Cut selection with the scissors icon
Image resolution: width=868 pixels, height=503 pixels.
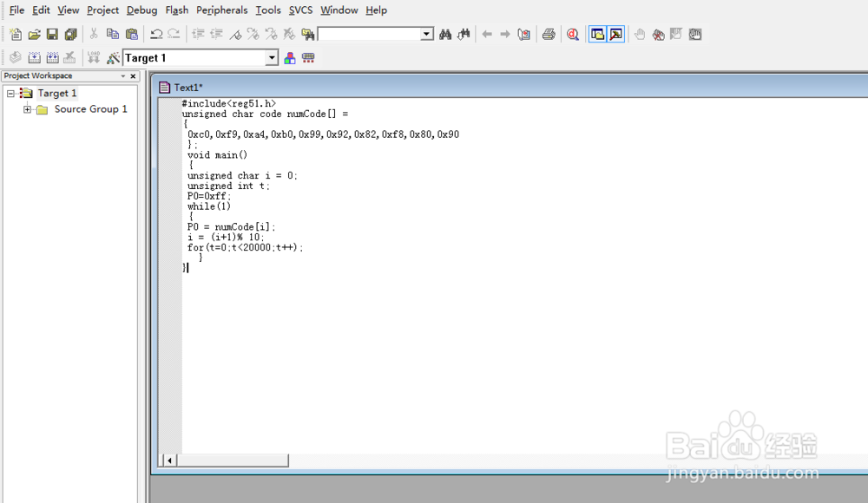94,35
